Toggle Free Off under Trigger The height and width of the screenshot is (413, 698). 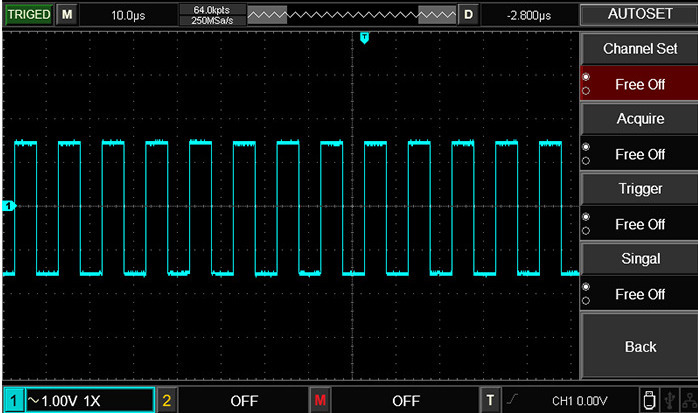640,224
